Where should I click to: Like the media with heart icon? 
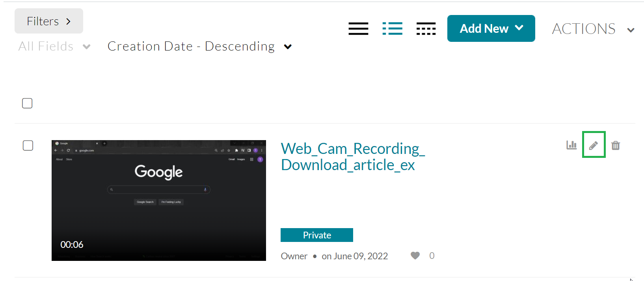pyautogui.click(x=415, y=256)
